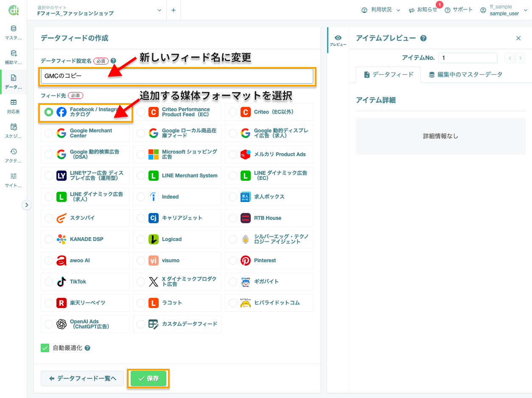532x398 pixels.
Task: Select メルカリ Product Ads option
Action: 269,154
